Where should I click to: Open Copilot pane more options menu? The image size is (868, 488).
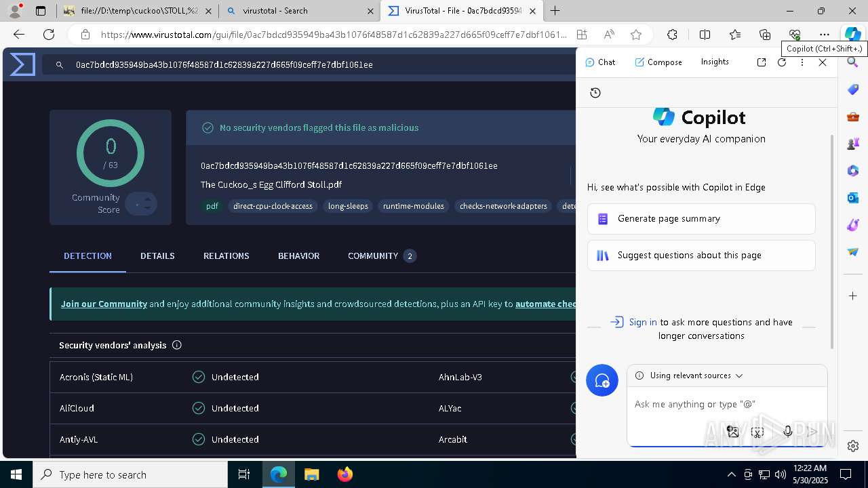click(802, 62)
